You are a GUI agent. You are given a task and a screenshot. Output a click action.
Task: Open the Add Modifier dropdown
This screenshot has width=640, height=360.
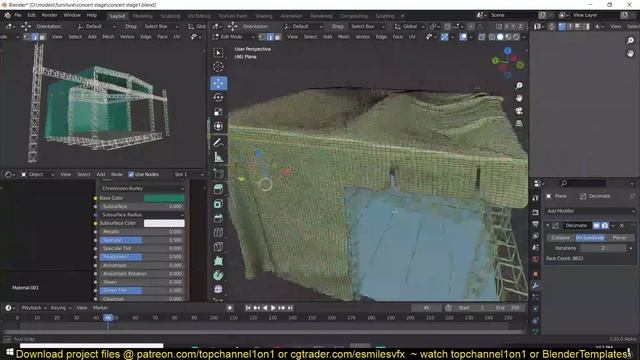click(x=590, y=211)
